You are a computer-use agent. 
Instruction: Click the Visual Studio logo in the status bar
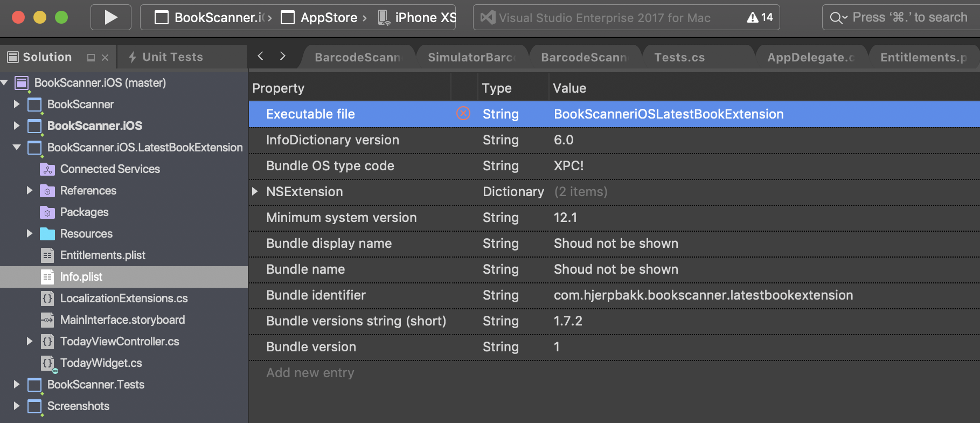[488, 18]
